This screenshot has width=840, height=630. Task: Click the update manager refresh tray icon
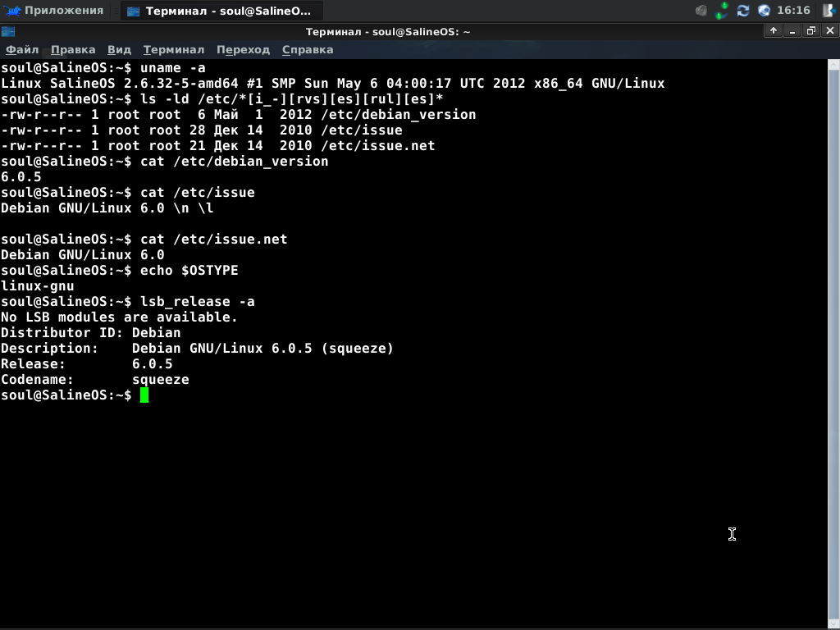point(743,11)
